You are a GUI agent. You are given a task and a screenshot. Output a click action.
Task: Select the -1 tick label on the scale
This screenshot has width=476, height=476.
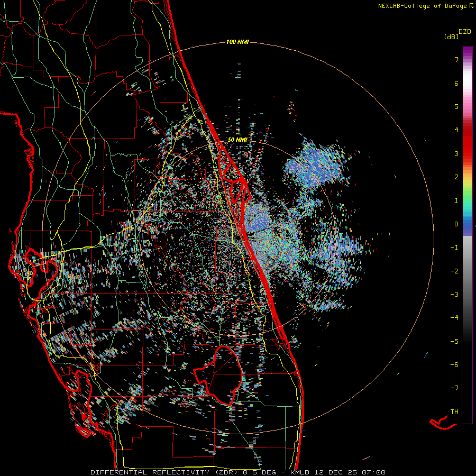[x=454, y=248]
